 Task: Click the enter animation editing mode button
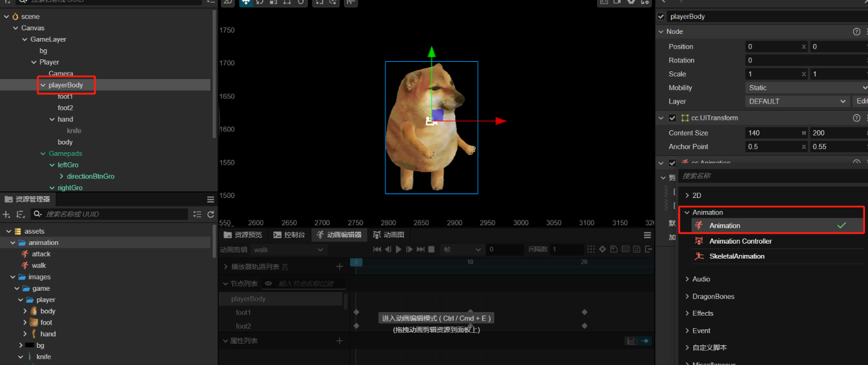coord(437,318)
